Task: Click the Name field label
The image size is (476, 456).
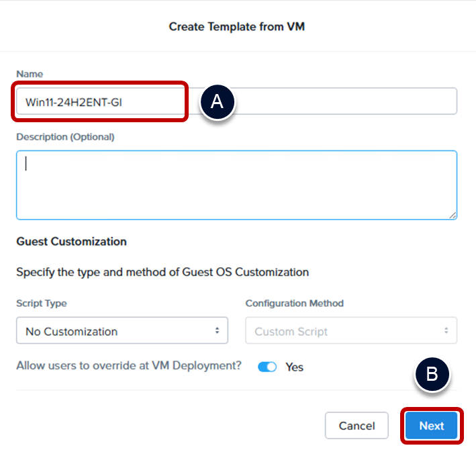Action: click(30, 73)
